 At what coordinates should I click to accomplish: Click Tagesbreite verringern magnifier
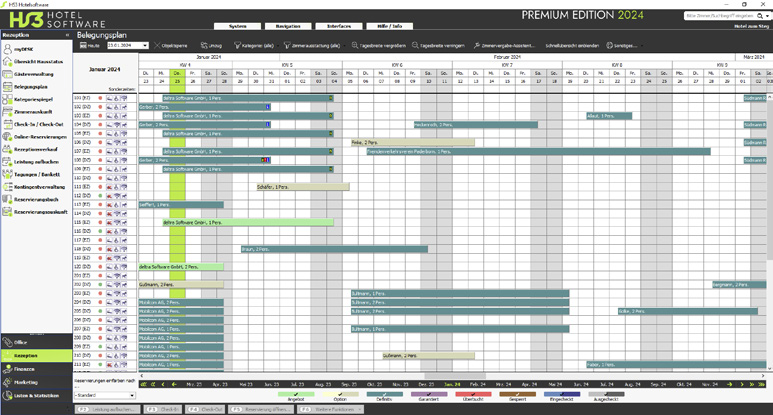click(415, 45)
